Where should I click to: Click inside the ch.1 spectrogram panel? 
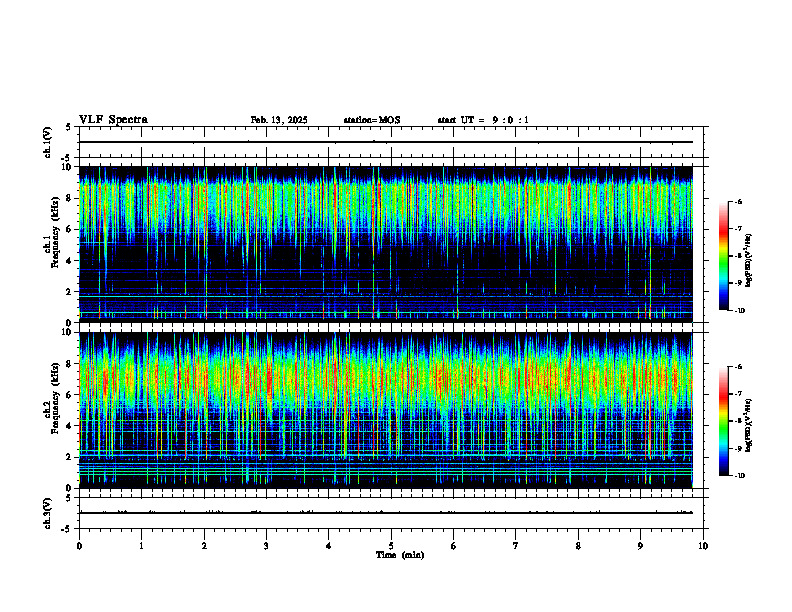386,244
